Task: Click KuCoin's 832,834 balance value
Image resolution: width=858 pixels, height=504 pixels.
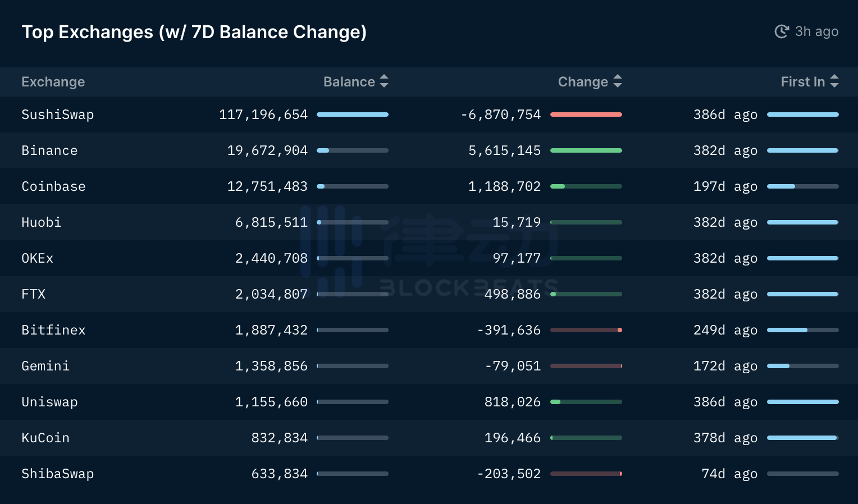Action: (x=279, y=438)
